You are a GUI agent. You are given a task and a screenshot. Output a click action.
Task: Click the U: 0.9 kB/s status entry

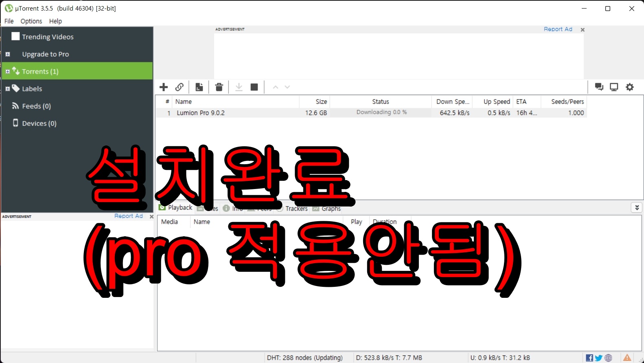click(x=500, y=358)
